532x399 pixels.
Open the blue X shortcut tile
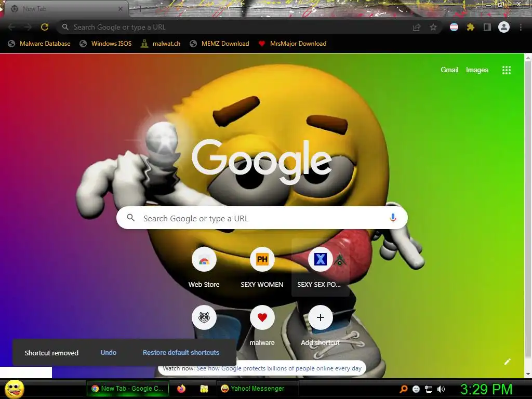[320, 268]
